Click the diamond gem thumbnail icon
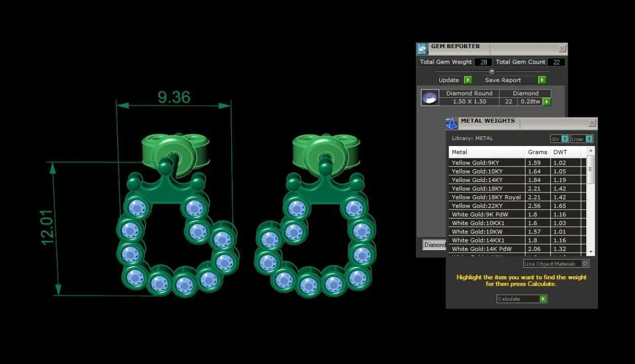The height and width of the screenshot is (364, 635). pos(430,98)
